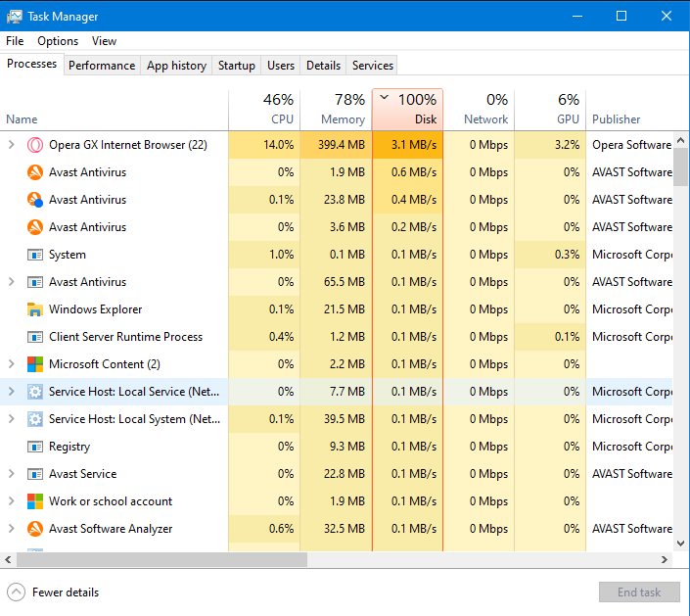This screenshot has height=616, width=690.
Task: Expand Opera GX Internet Browser group
Action: (12, 145)
